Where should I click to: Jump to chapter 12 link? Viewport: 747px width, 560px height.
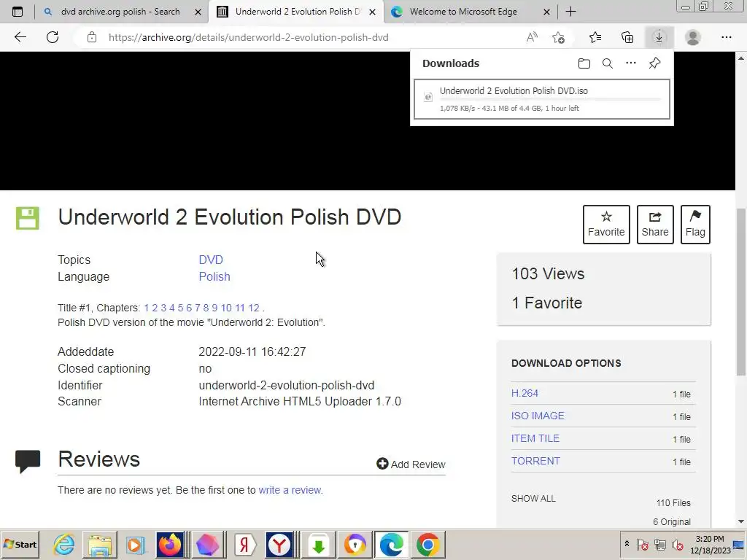tap(253, 308)
